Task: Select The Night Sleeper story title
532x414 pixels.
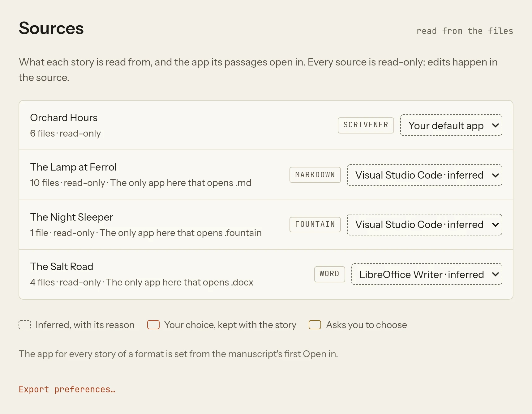Action: coord(71,217)
